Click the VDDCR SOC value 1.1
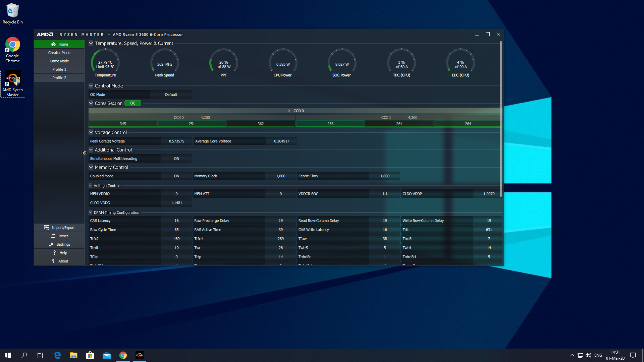The width and height of the screenshot is (644, 362). pyautogui.click(x=385, y=194)
